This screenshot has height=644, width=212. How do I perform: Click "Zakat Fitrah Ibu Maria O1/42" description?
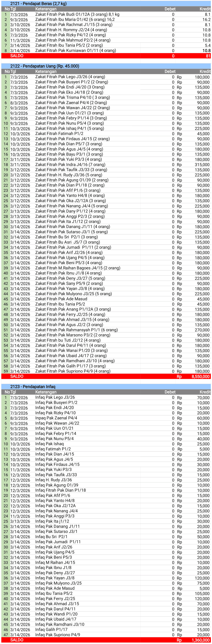pos(75,20)
